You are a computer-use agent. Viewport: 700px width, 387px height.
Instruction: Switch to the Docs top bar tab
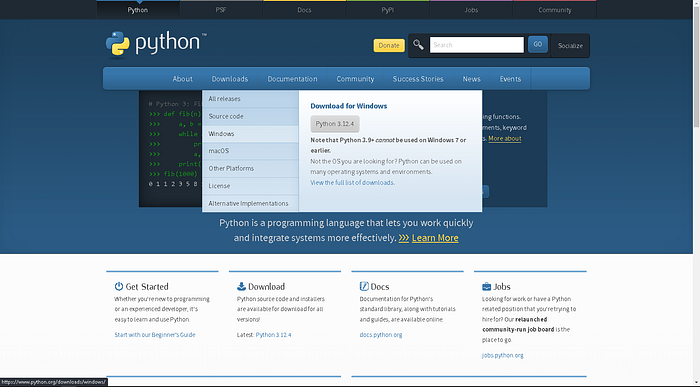tap(304, 10)
